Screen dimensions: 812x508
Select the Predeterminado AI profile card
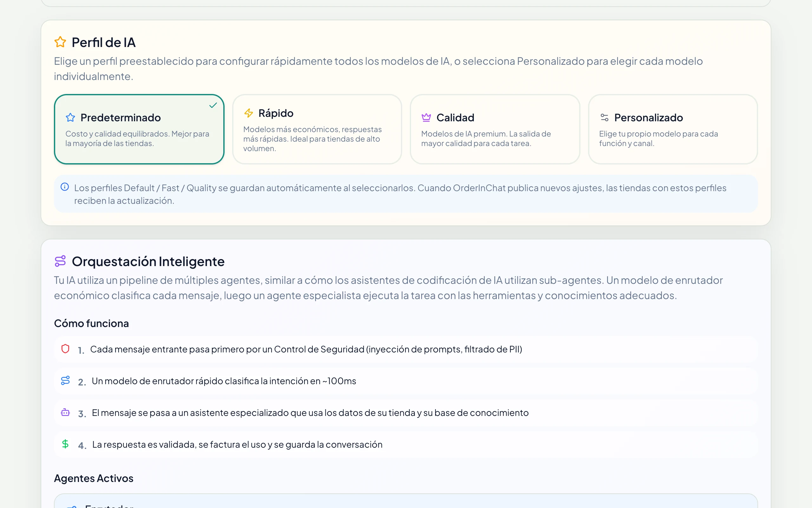click(139, 129)
